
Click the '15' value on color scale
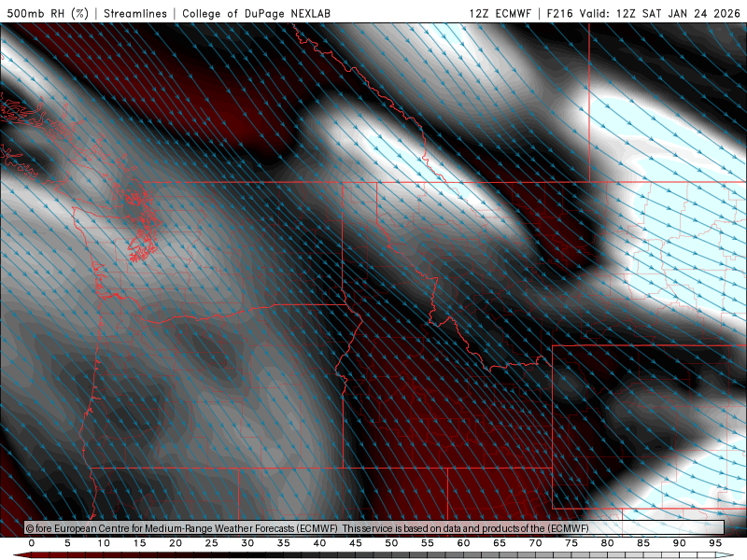pos(139,543)
